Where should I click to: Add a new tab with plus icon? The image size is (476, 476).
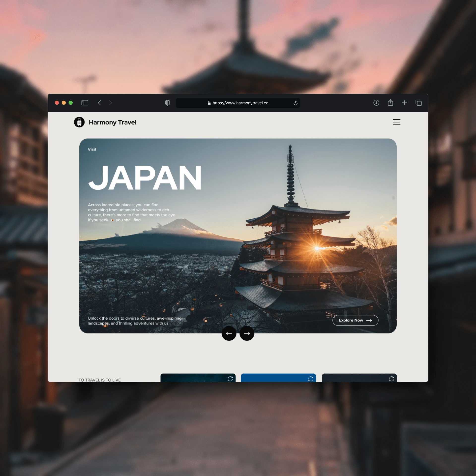(x=404, y=103)
